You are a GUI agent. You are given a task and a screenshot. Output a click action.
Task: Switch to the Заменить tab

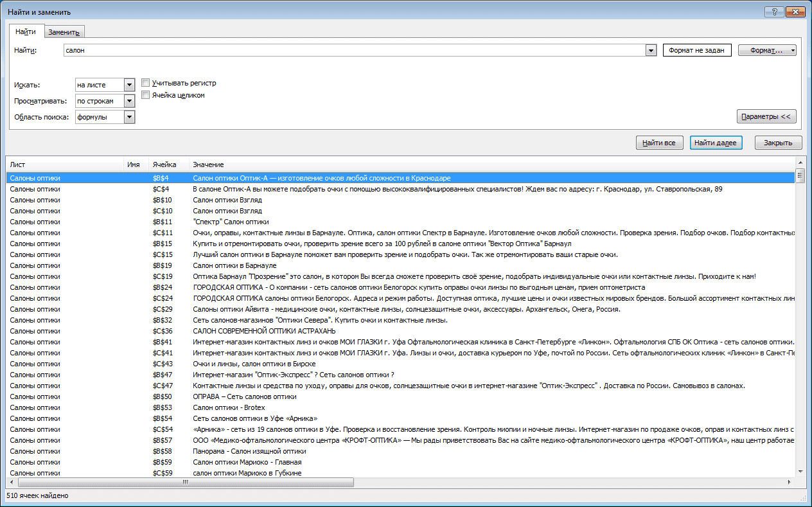[64, 32]
